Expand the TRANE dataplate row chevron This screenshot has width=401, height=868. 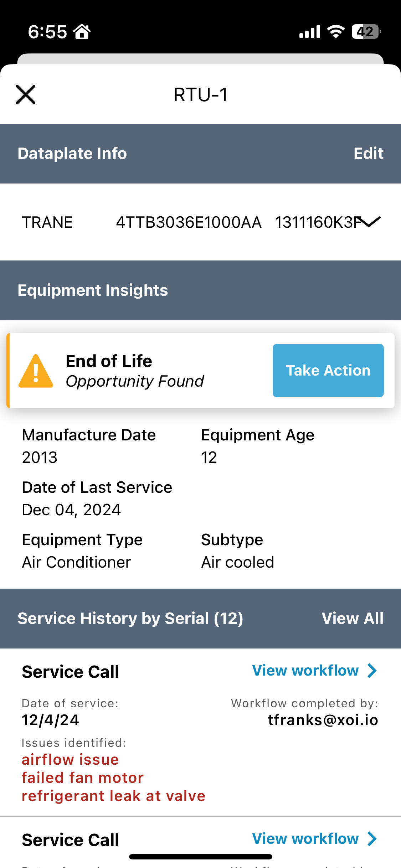coord(370,222)
